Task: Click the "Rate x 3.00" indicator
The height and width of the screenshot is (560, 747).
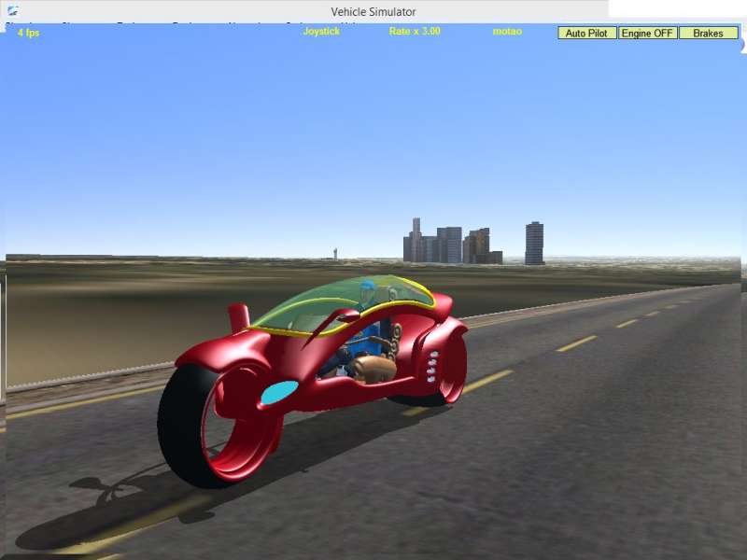Action: [x=415, y=32]
